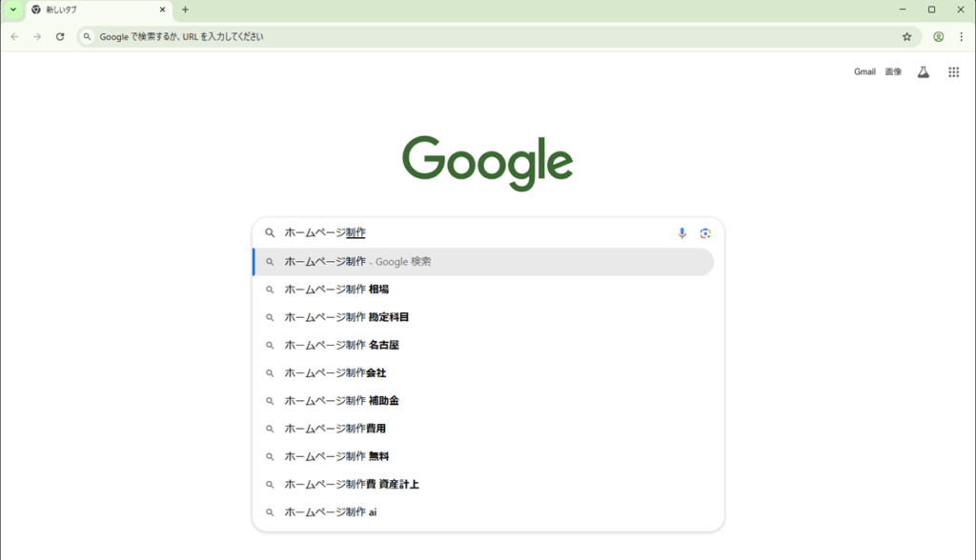Viewport: 976px width, 560px height.
Task: Select suggestion ホームページ制作 - Google 検索
Action: click(x=483, y=262)
